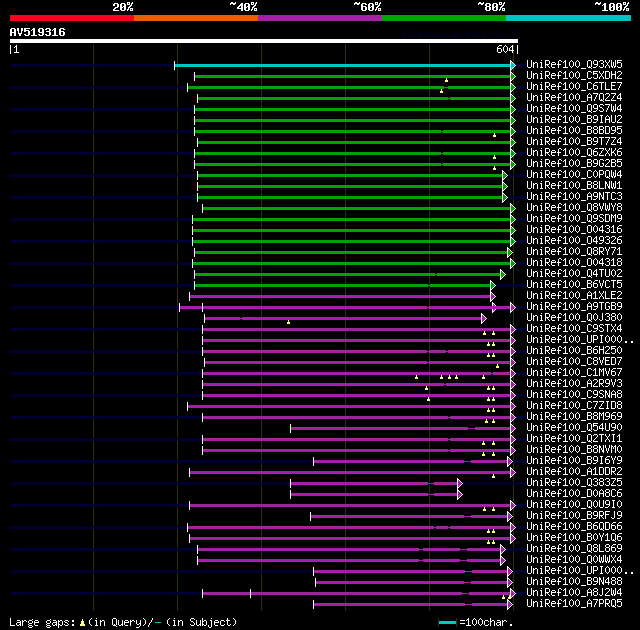Click the red 20% identity color segment

point(72,18)
